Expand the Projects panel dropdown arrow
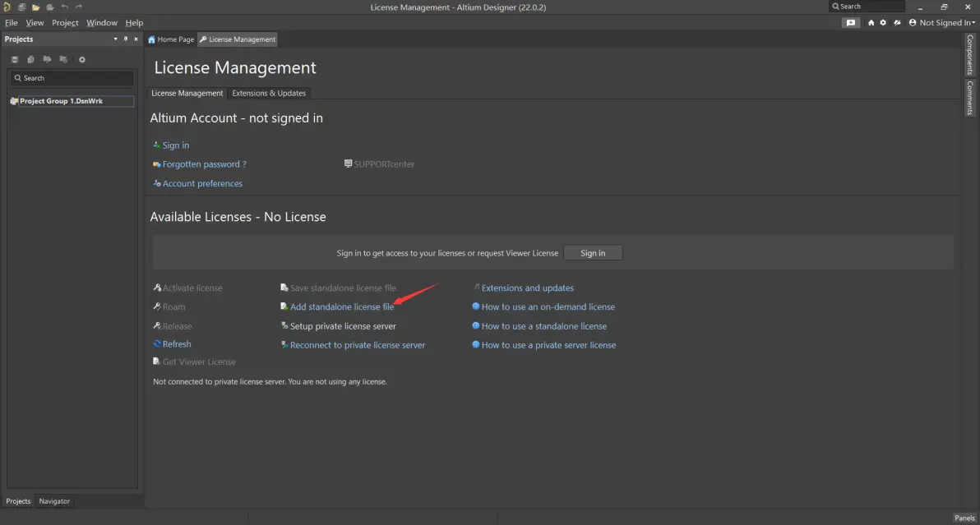Image resolution: width=980 pixels, height=525 pixels. point(115,39)
